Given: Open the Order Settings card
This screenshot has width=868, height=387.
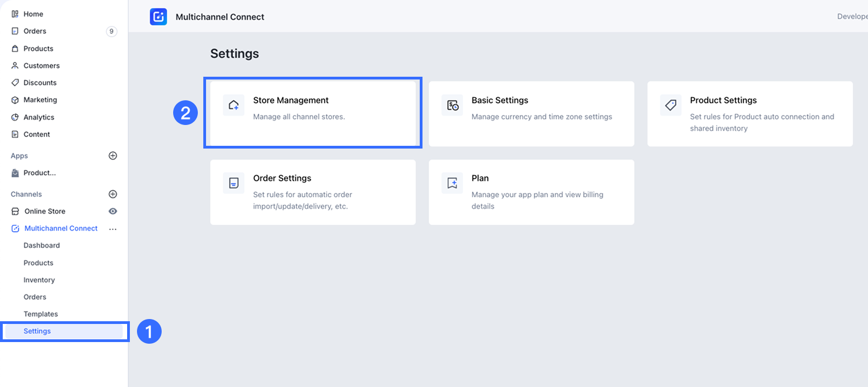Looking at the screenshot, I should click(312, 192).
